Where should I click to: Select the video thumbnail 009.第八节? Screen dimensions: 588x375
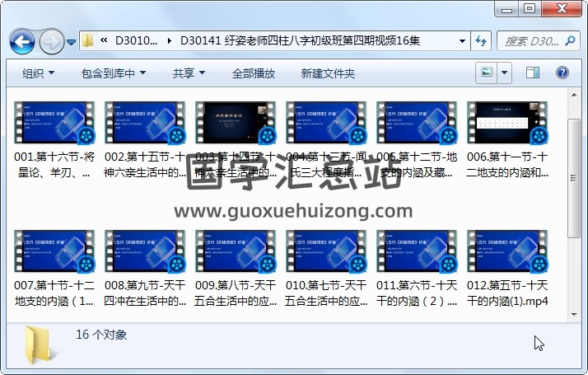(236, 251)
